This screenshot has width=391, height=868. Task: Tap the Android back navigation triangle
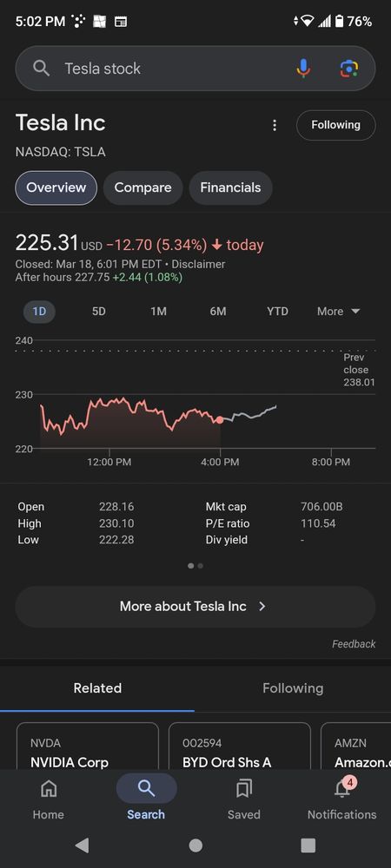(x=82, y=845)
